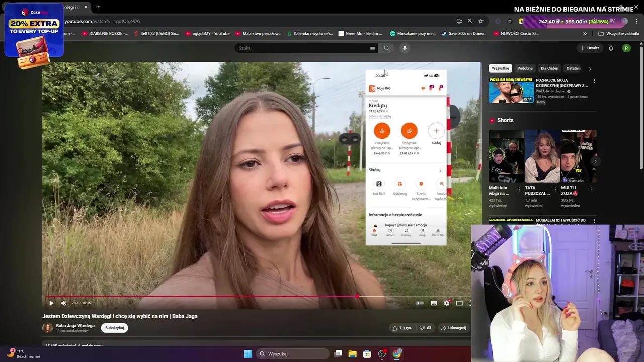
Task: Open POZNAJCIE MOJĄ DZIEWCZYNĘ video thumbnail
Action: (511, 90)
